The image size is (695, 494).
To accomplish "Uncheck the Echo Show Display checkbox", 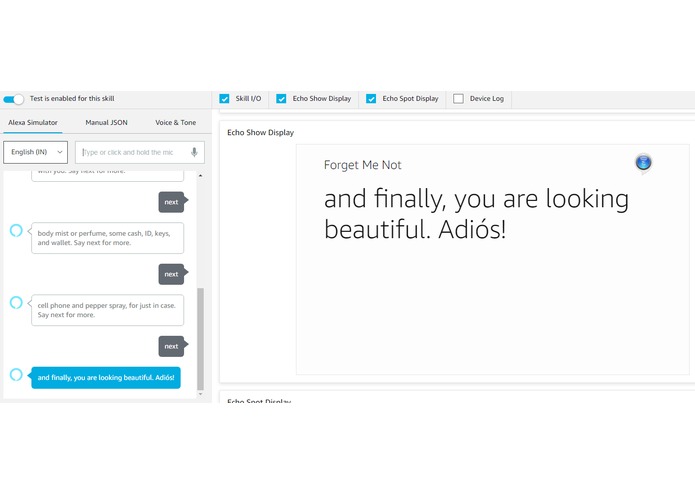I will [x=281, y=98].
